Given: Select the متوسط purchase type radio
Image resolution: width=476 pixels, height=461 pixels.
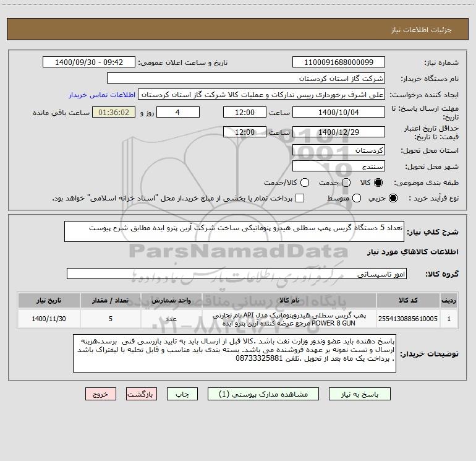Looking at the screenshot, I should click(x=357, y=198).
